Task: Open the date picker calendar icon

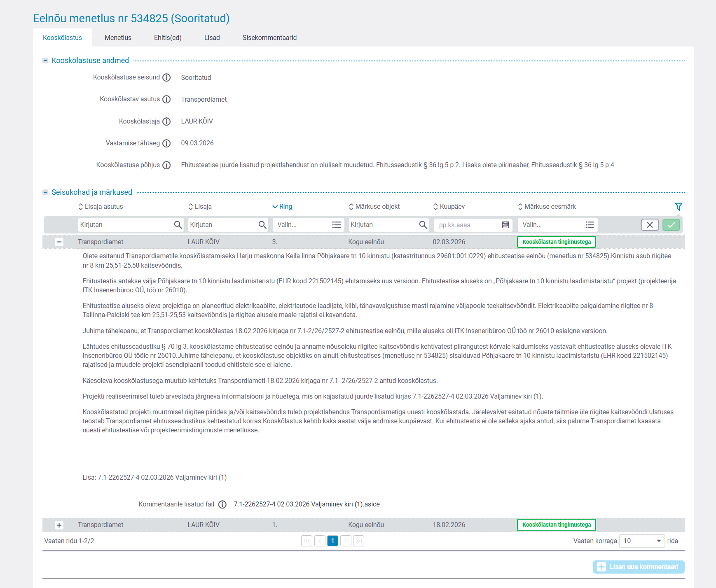Action: 505,225
